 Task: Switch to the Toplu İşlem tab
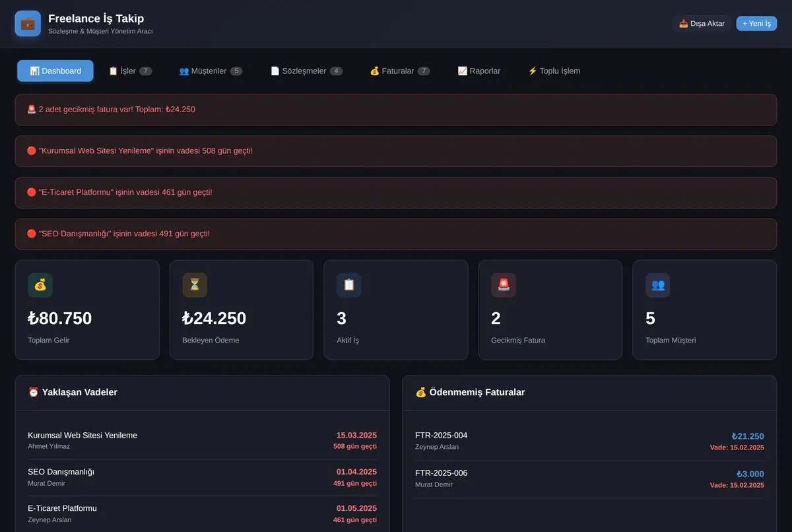pyautogui.click(x=554, y=71)
